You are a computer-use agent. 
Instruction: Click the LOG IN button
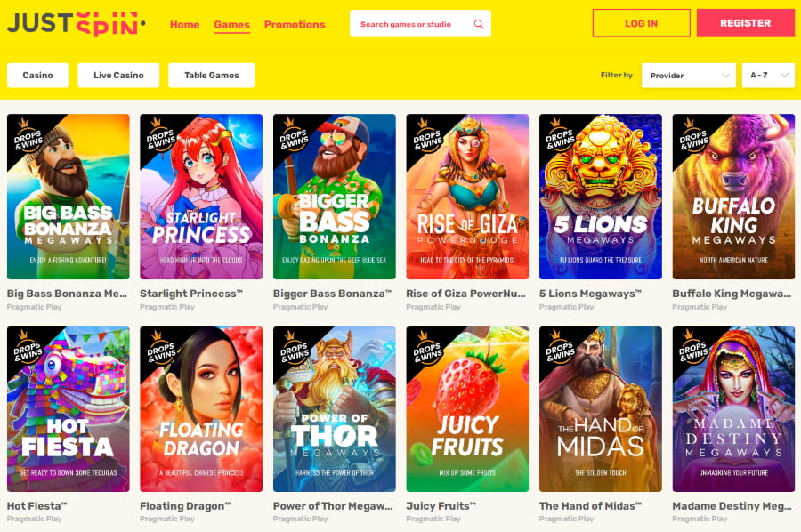pyautogui.click(x=641, y=23)
